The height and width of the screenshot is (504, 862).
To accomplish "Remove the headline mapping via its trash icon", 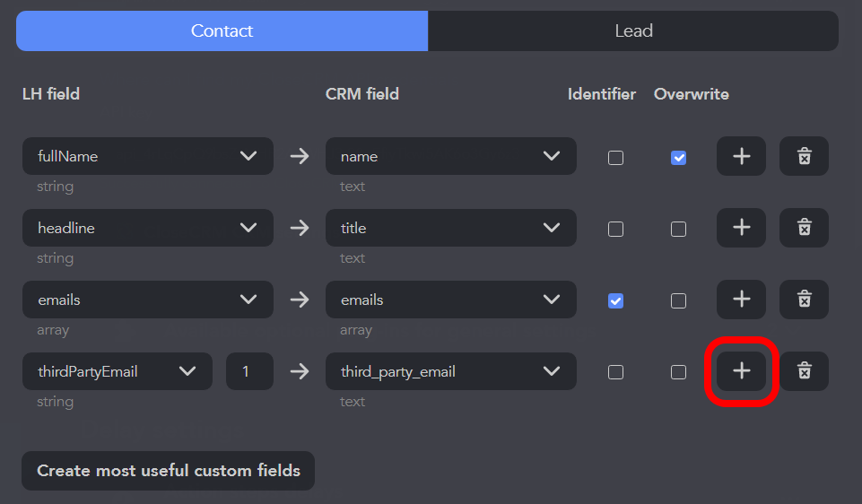I will point(804,228).
